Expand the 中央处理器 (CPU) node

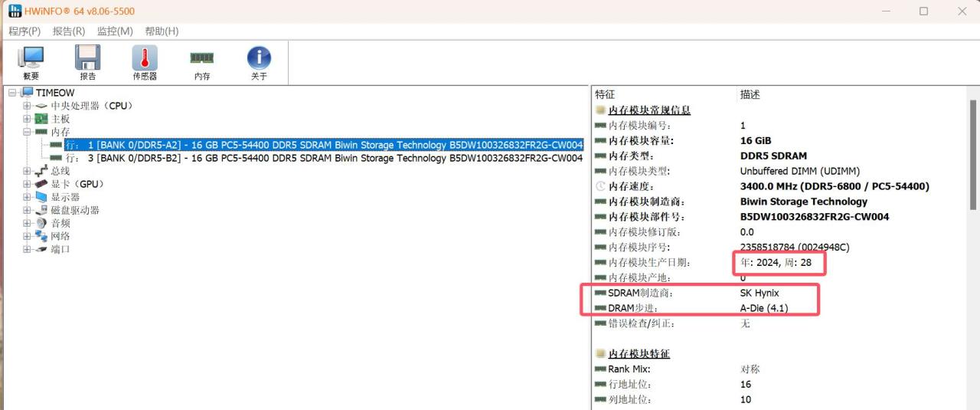27,106
